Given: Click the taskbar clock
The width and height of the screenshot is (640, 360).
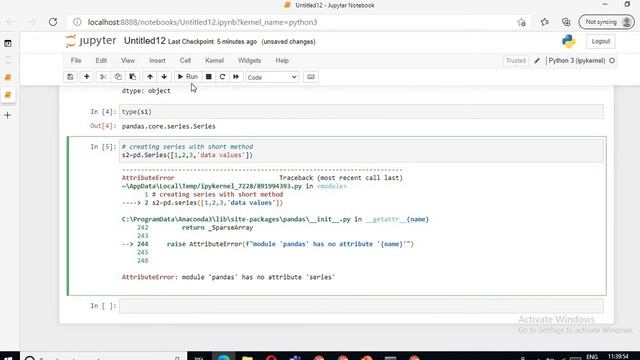Looking at the screenshot, I should point(618,357).
